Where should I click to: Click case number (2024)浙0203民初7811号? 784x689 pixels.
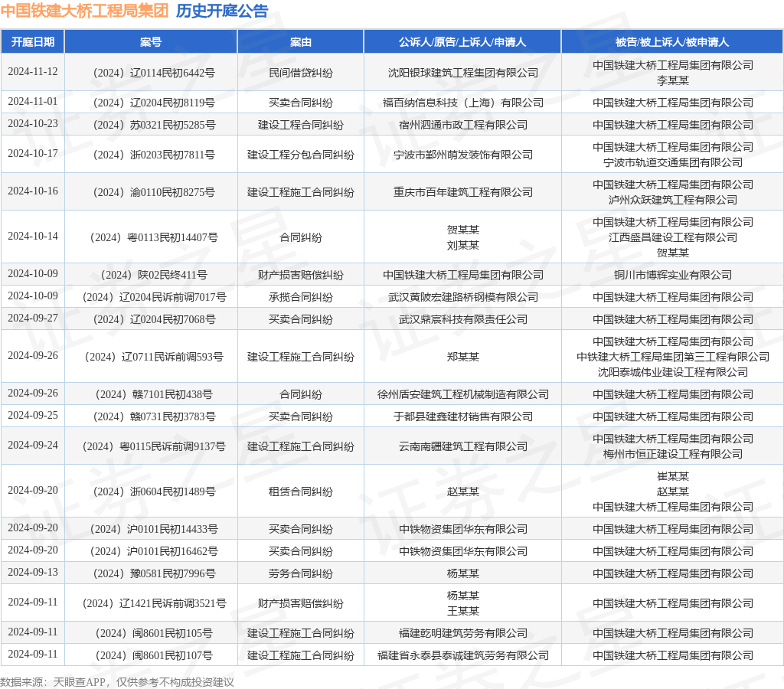pyautogui.click(x=154, y=155)
